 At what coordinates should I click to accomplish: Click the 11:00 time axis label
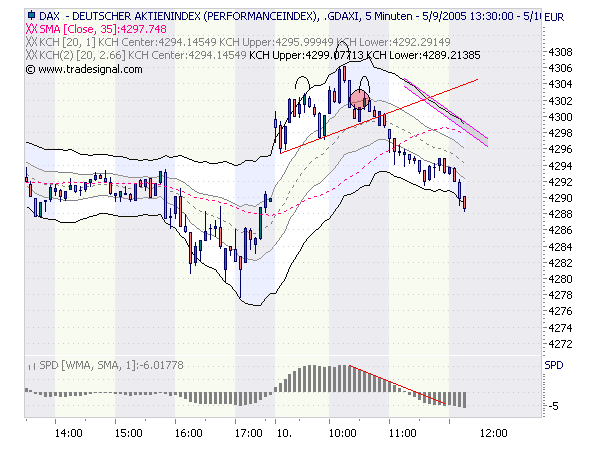pyautogui.click(x=403, y=433)
